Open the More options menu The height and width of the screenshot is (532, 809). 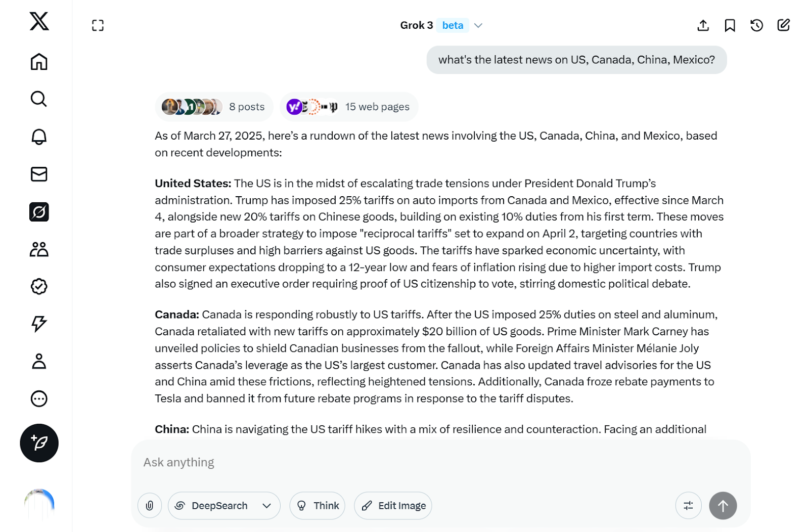click(x=39, y=399)
